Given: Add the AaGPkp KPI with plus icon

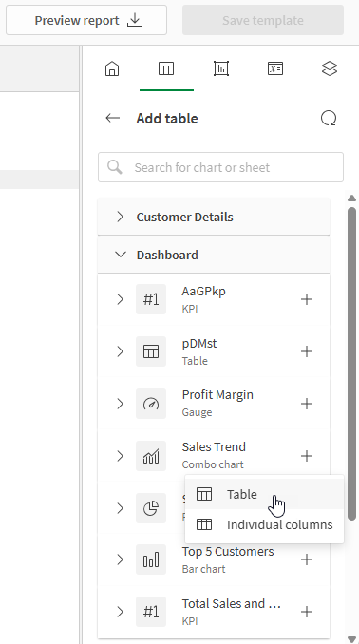Looking at the screenshot, I should pyautogui.click(x=307, y=299).
